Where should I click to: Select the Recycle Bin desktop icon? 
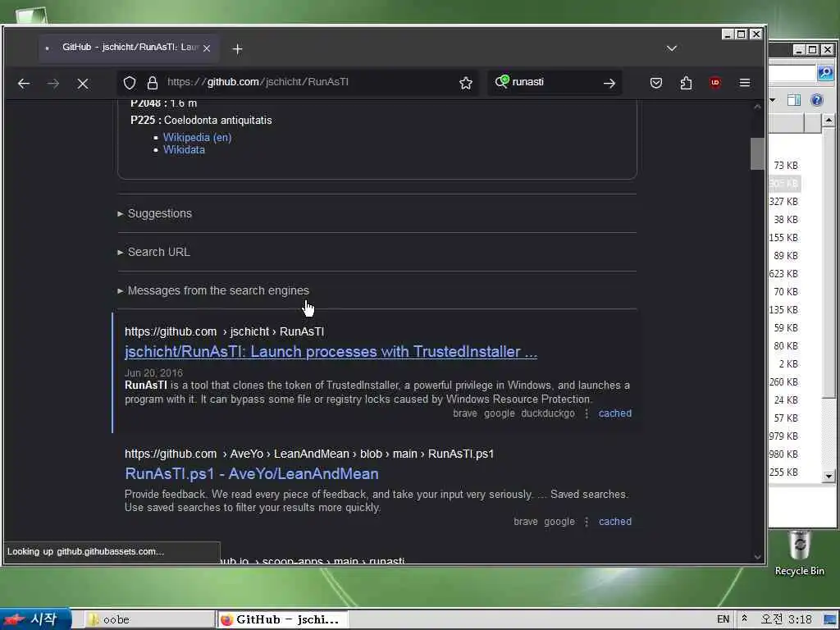coord(799,553)
